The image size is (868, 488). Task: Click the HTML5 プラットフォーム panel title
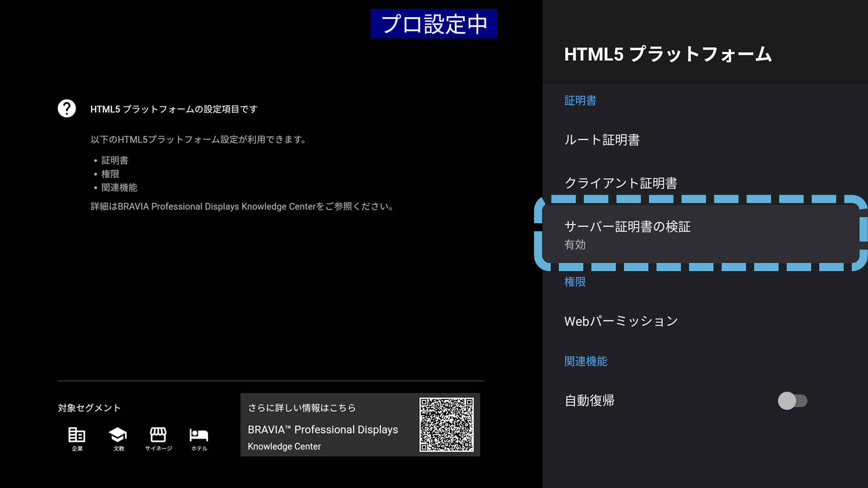667,54
